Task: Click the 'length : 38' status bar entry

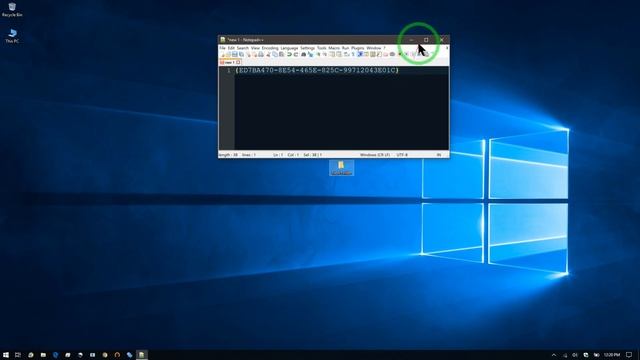Action: (x=229, y=155)
